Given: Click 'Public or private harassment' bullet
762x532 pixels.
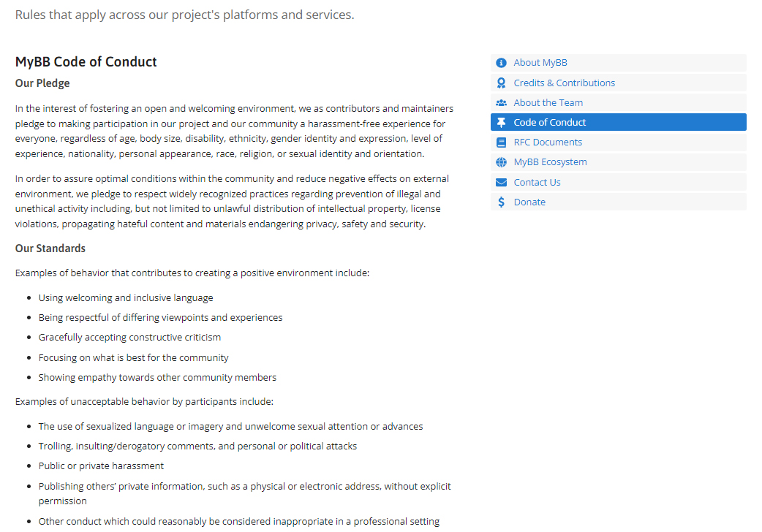Looking at the screenshot, I should [101, 466].
